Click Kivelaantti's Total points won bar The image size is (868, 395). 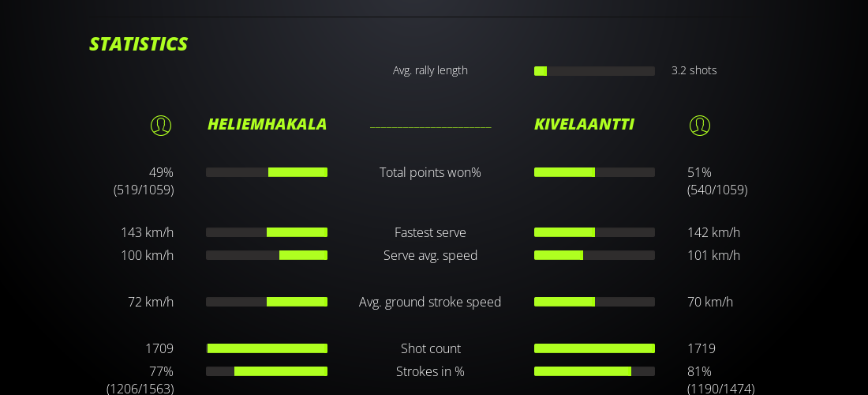tap(594, 172)
